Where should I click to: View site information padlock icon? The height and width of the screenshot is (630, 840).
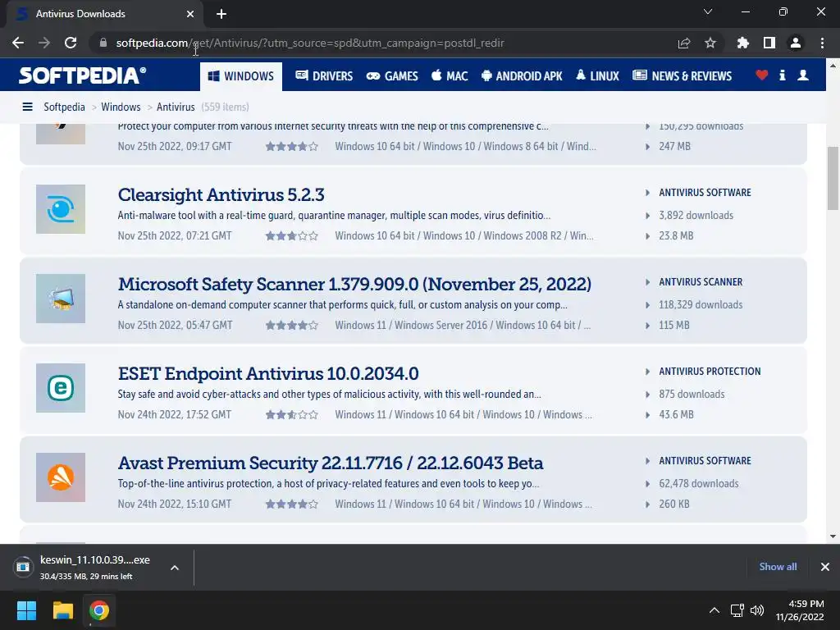[x=103, y=43]
